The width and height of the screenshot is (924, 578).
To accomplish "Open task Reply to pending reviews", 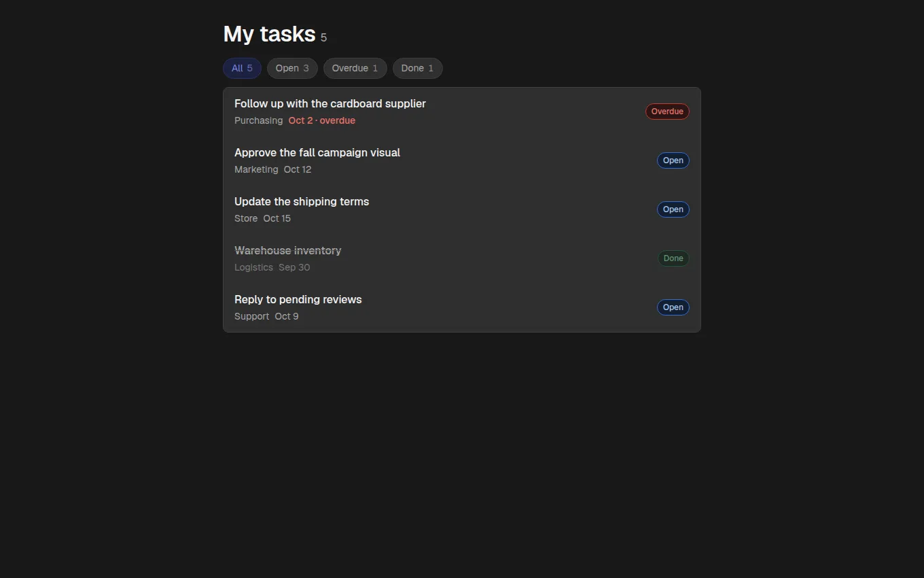I will click(x=462, y=307).
